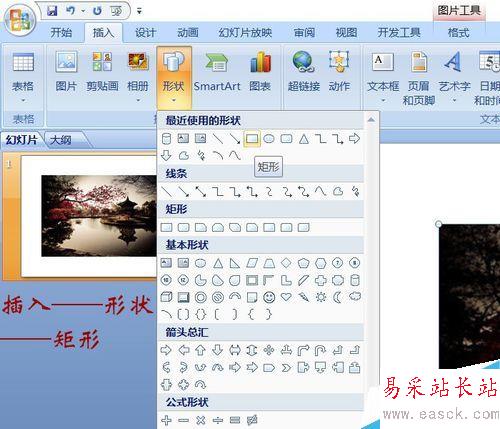The width and height of the screenshot is (500, 429).
Task: Select the cross shape in 基本形状
Action: click(321, 280)
